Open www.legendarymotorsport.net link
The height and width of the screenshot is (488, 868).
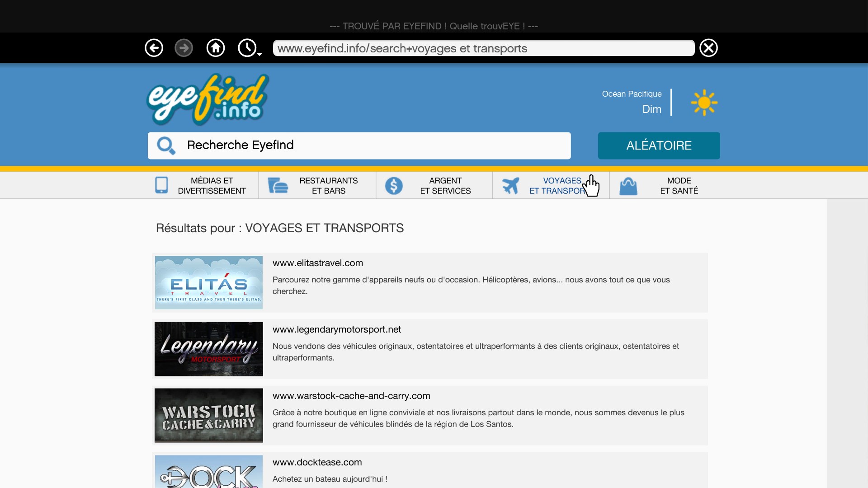(337, 329)
